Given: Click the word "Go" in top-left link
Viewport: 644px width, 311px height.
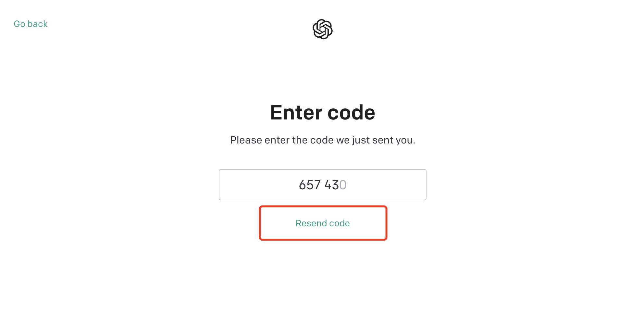Looking at the screenshot, I should click(x=19, y=24).
